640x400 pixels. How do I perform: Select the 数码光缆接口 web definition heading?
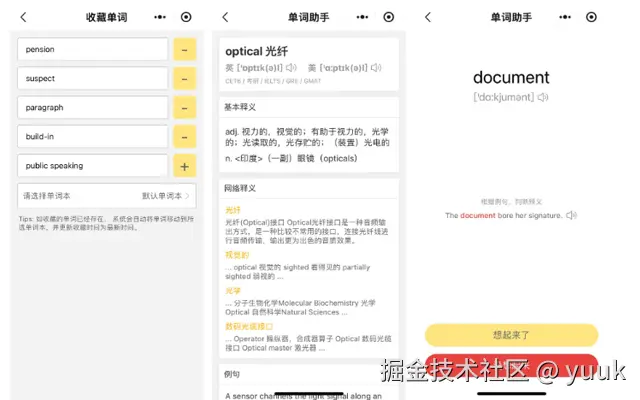tap(249, 327)
